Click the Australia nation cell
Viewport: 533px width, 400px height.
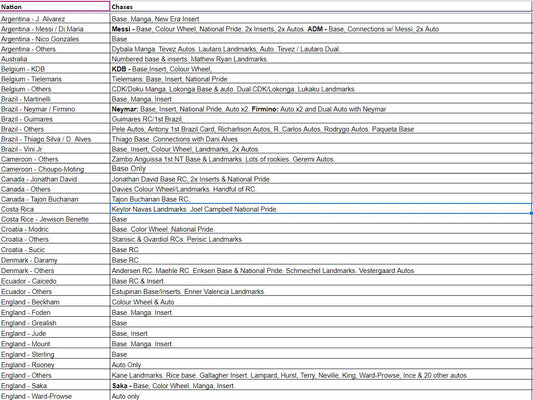click(55, 59)
